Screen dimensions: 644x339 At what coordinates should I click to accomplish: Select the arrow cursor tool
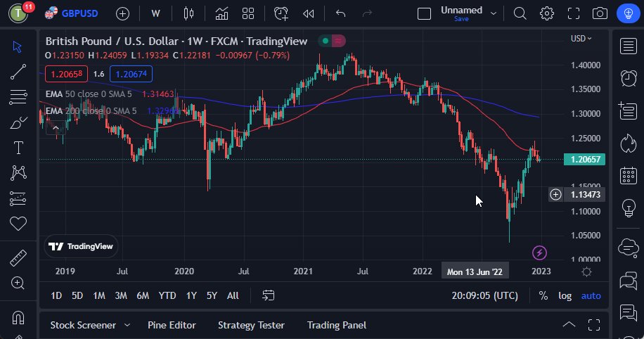(x=18, y=46)
